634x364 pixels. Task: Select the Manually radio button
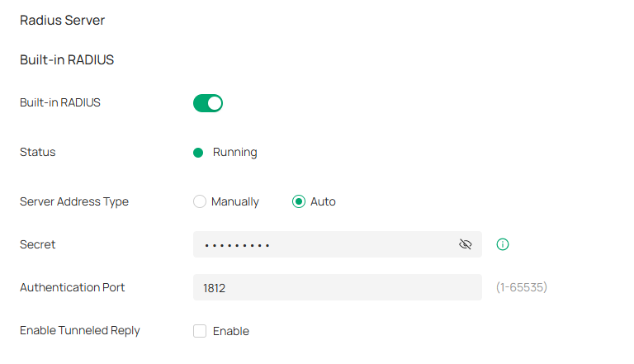point(199,201)
